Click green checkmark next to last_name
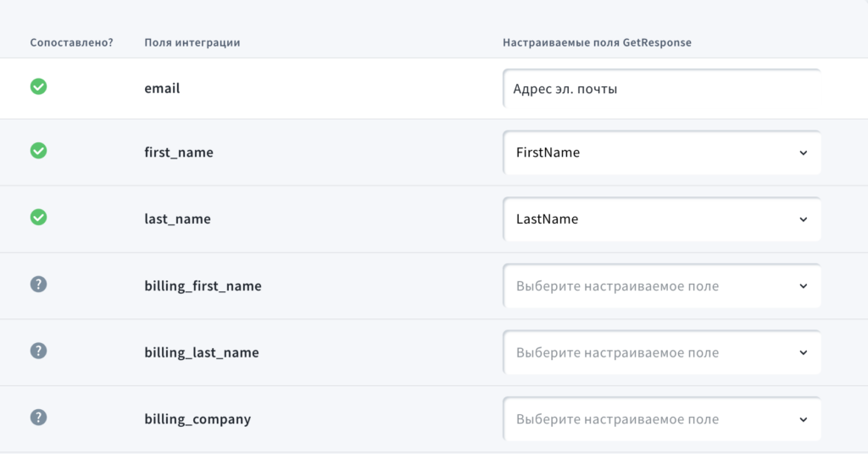 [x=38, y=218]
